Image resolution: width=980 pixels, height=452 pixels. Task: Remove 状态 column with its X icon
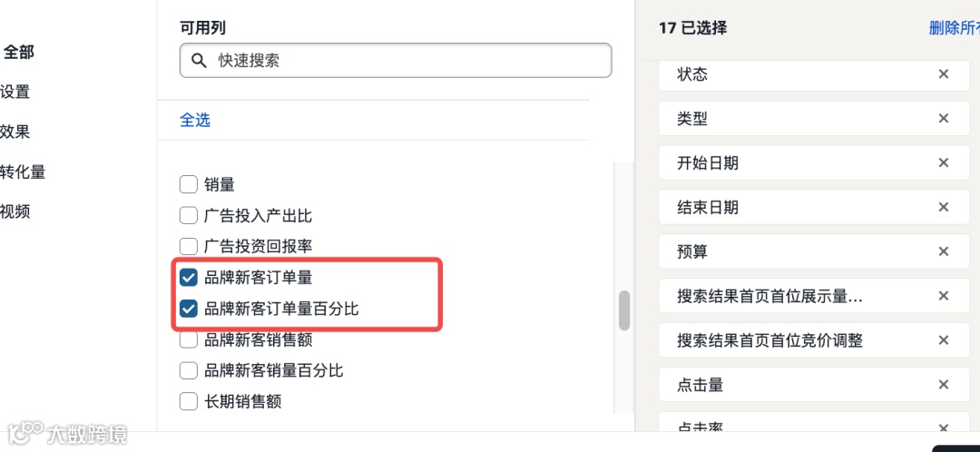pos(943,74)
